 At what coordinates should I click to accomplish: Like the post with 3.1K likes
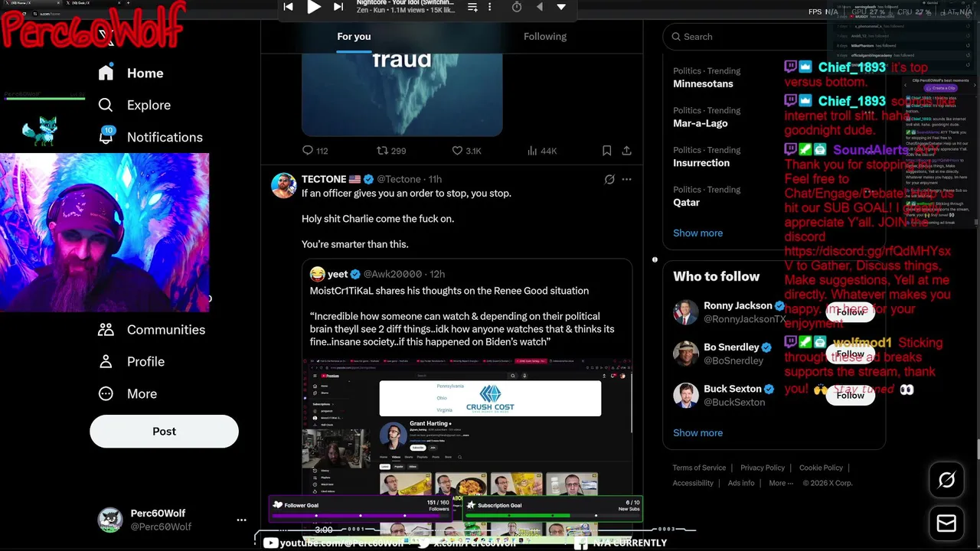[x=457, y=151]
